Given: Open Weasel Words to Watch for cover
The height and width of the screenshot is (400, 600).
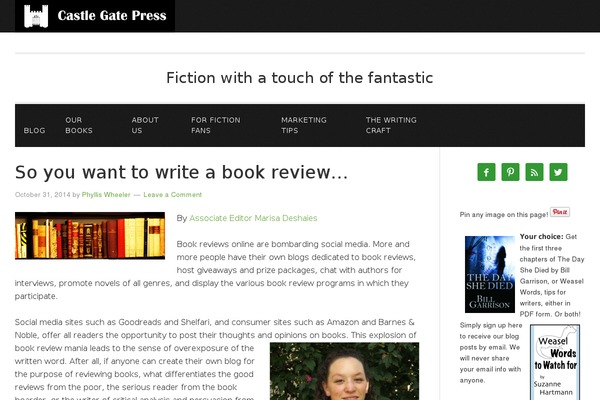Looking at the screenshot, I should pyautogui.click(x=555, y=362).
